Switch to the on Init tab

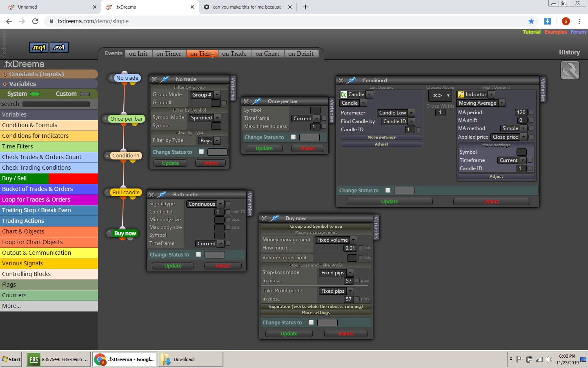(138, 54)
